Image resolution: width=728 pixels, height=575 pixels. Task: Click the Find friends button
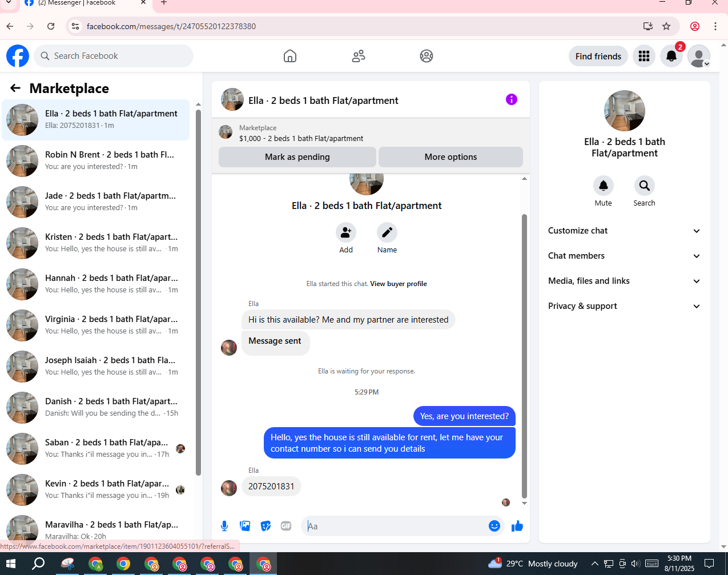tap(598, 56)
